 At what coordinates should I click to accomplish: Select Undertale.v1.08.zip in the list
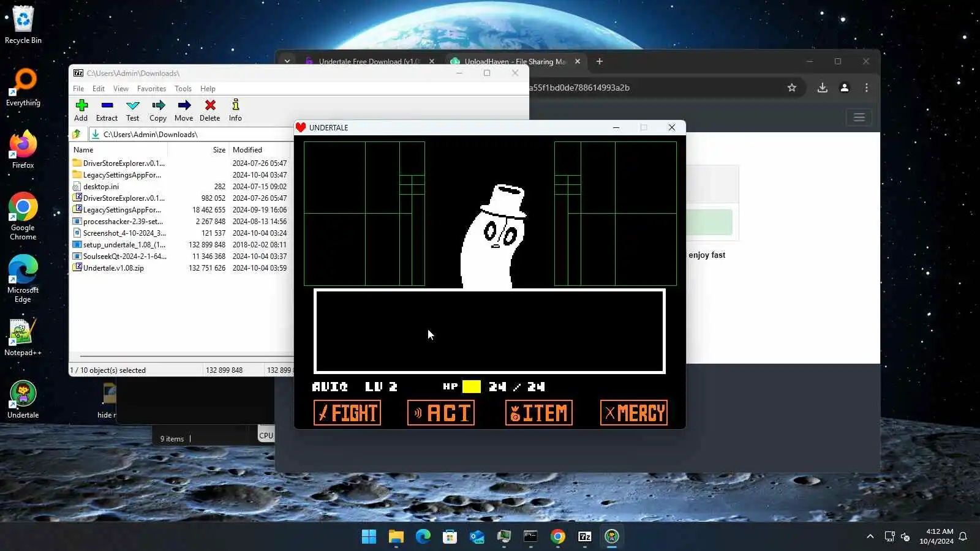[181, 268]
